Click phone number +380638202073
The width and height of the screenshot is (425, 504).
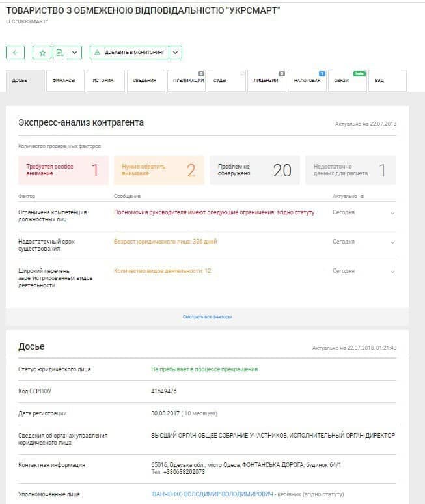coord(184,472)
